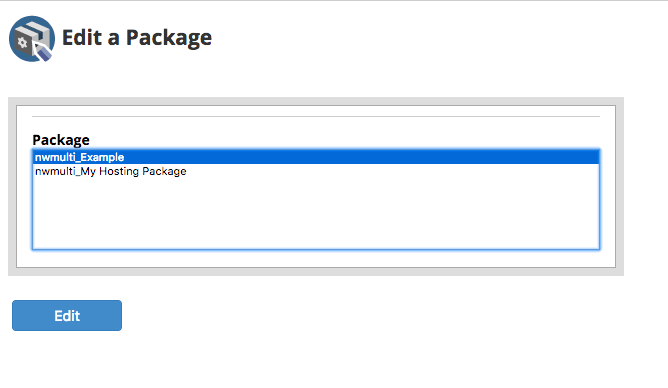Click the pencil tip on the package icon
668x388 pixels.
click(x=43, y=53)
